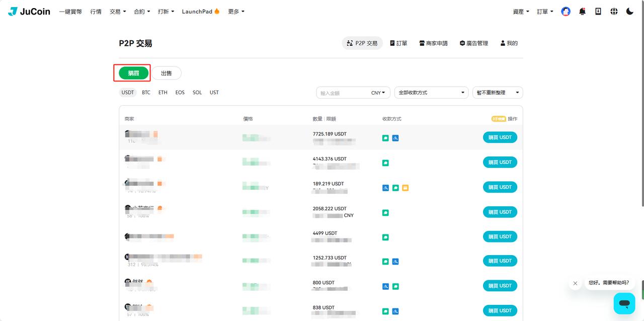Expand the 合約 dropdown menu

coord(142,11)
